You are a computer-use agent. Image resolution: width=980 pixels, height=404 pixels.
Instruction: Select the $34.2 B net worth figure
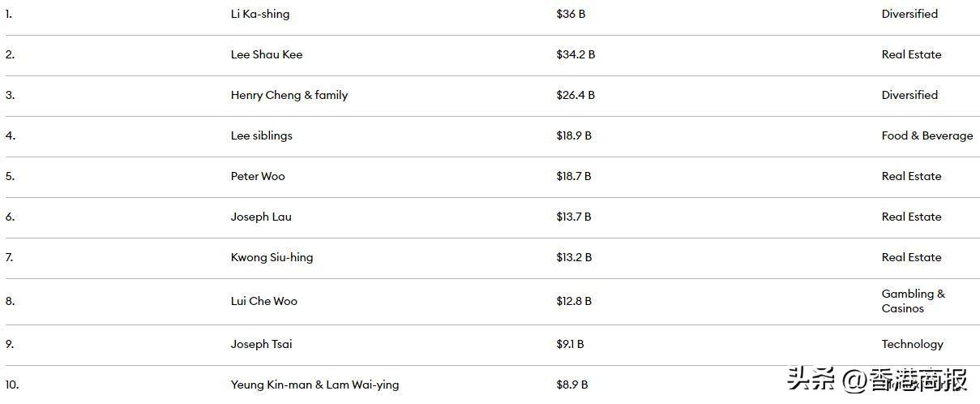point(575,54)
